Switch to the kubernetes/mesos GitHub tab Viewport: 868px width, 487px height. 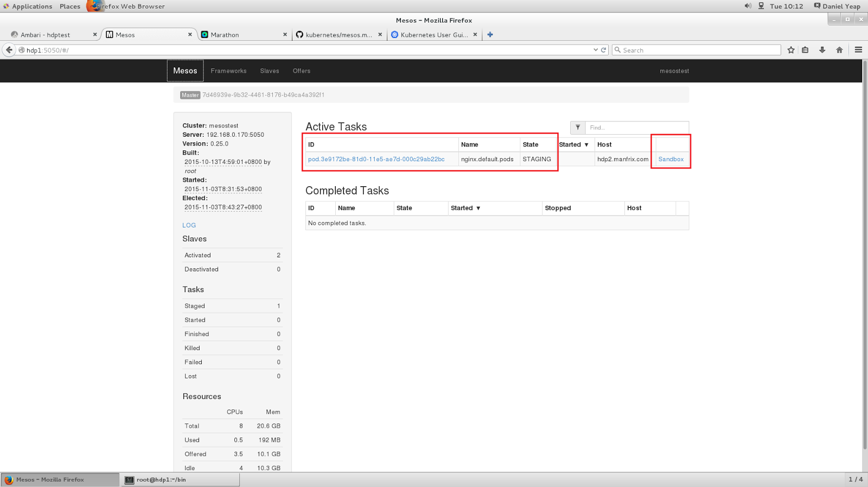point(339,35)
